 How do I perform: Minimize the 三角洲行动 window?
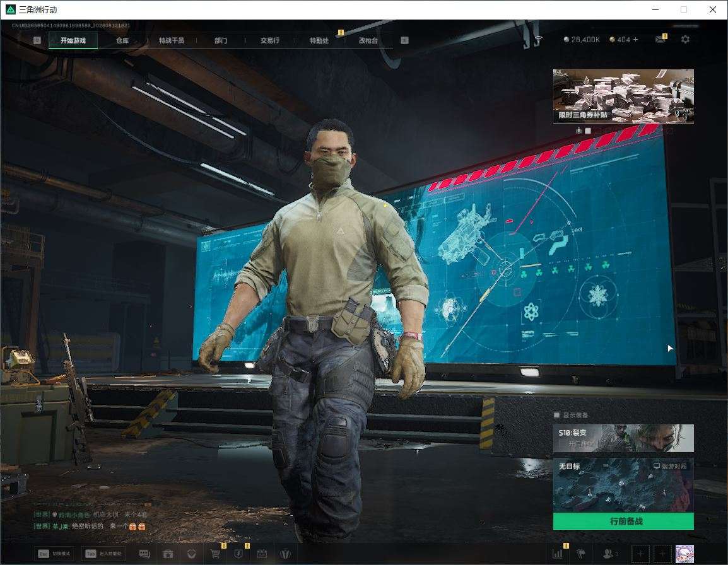tap(655, 9)
